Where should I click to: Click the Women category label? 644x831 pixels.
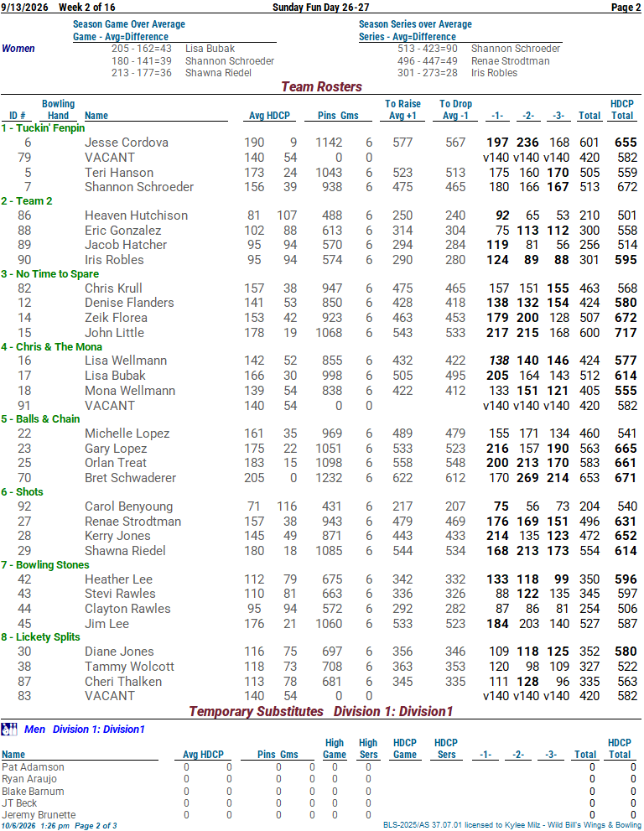click(18, 49)
